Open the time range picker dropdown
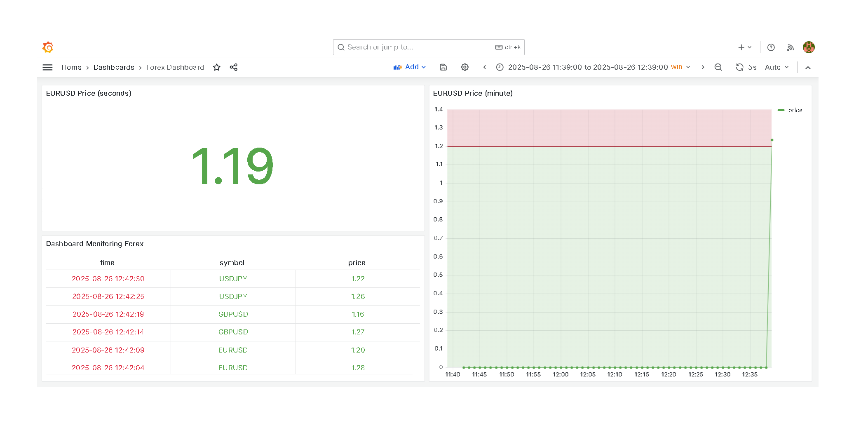Viewport: 868px width, 428px height. [x=594, y=67]
